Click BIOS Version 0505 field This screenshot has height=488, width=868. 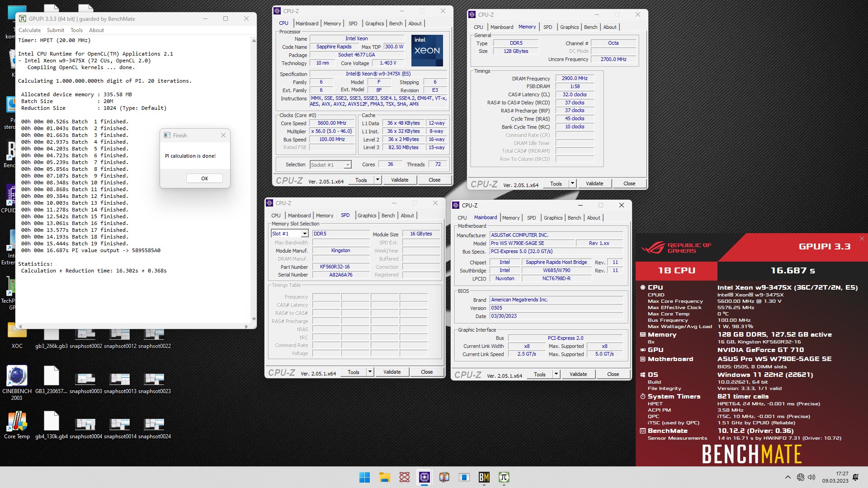click(557, 308)
